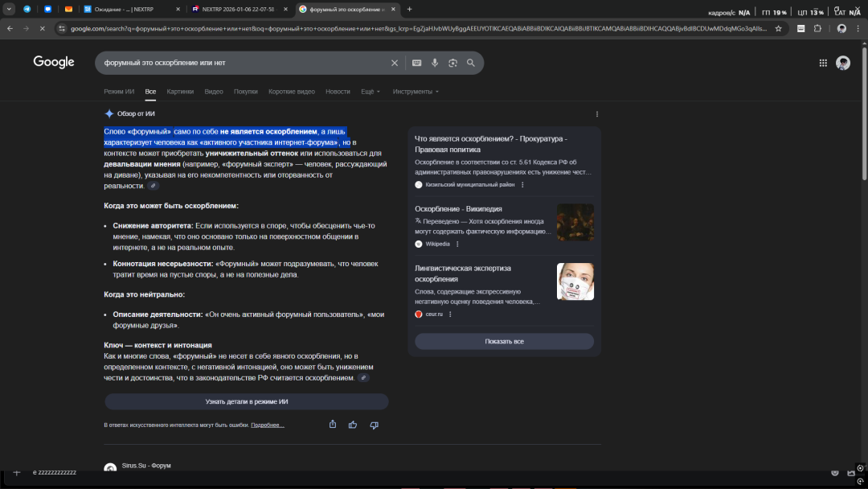Like the AI overview with thumbs up
This screenshot has height=489, width=868.
[x=353, y=425]
